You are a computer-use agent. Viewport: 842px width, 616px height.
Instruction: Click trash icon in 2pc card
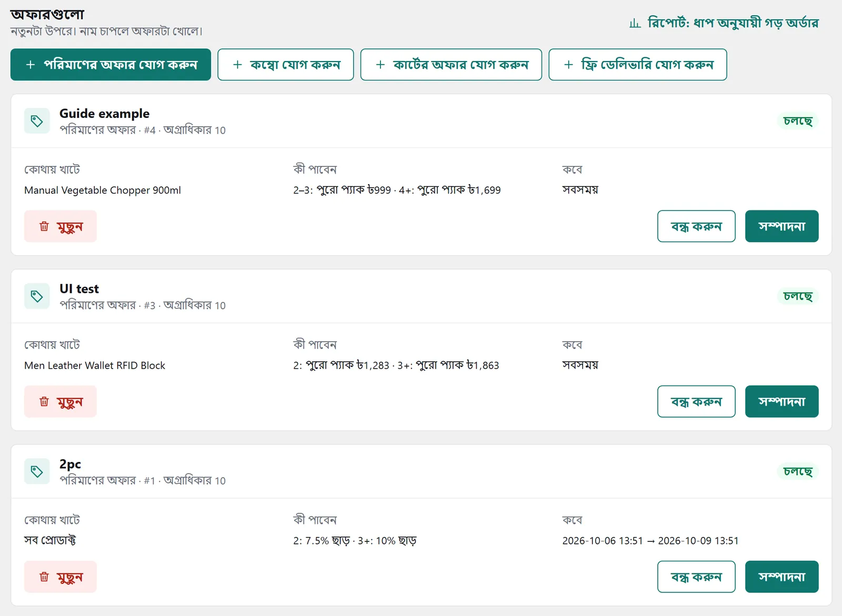coord(44,577)
